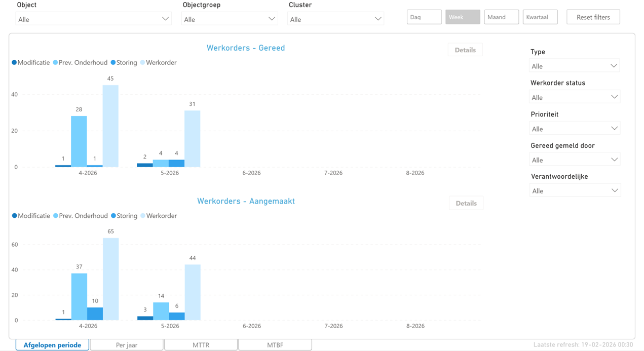The height and width of the screenshot is (351, 644).
Task: Click the 28 Prev. Onderhoud bar in Gereed
Action: coord(79,141)
